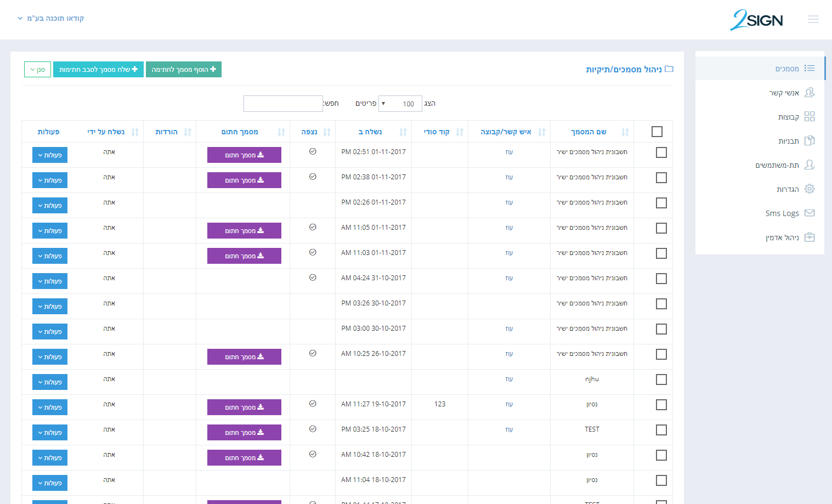
Task: Check the checkbox for the 02:26 PM 01-11-2017 row
Action: 661,203
